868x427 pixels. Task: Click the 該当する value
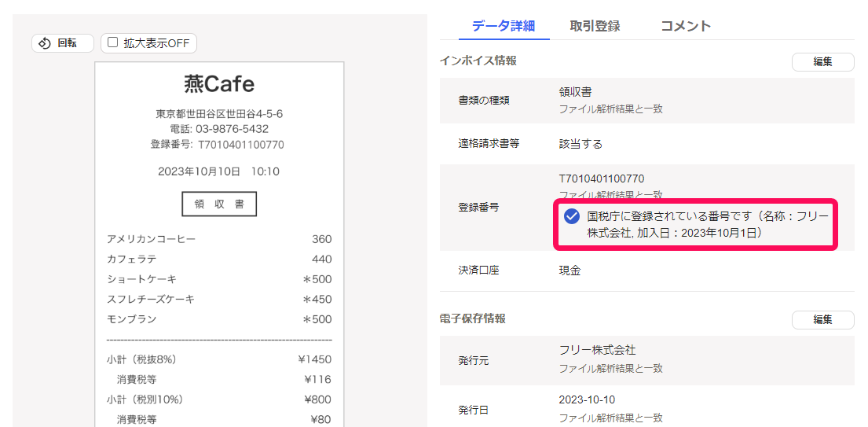pyautogui.click(x=580, y=144)
